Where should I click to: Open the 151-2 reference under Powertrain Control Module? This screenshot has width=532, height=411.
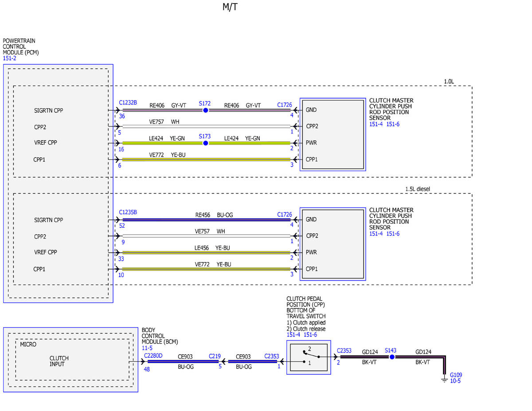pos(10,58)
